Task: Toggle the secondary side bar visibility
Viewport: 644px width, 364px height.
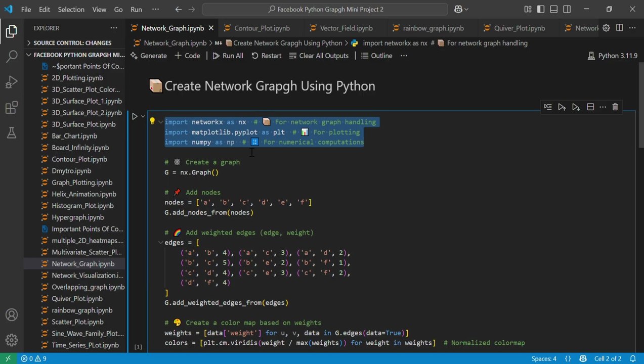Action: [567, 9]
